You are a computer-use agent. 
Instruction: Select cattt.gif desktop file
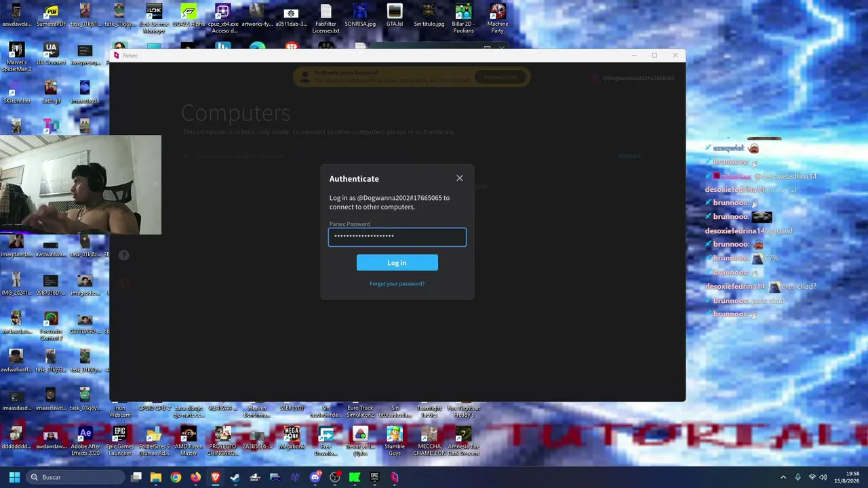click(x=51, y=94)
